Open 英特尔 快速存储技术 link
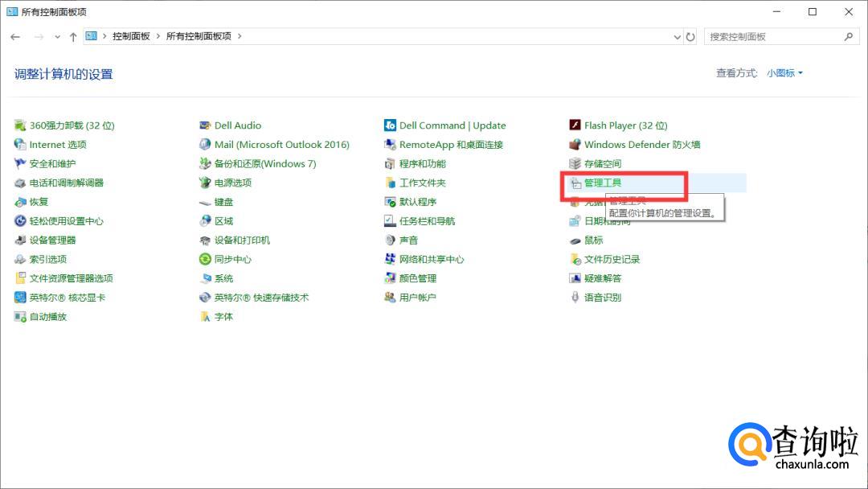 [x=261, y=298]
